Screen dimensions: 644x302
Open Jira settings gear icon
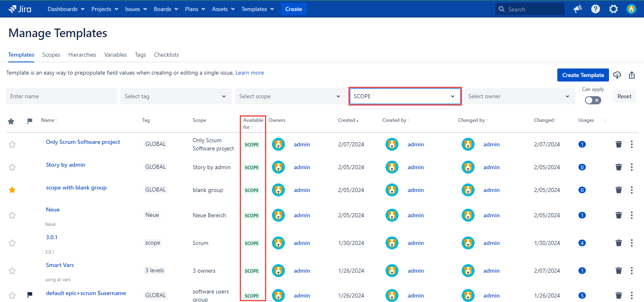(x=613, y=9)
